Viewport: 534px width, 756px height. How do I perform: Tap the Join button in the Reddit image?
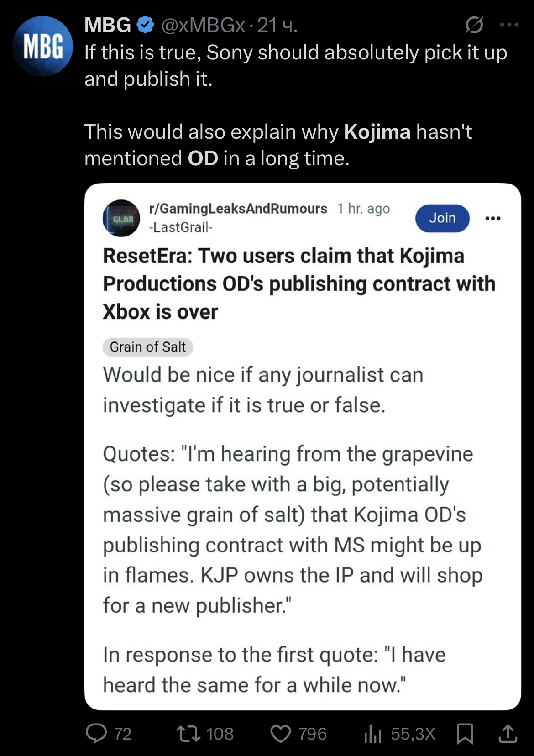(x=442, y=218)
